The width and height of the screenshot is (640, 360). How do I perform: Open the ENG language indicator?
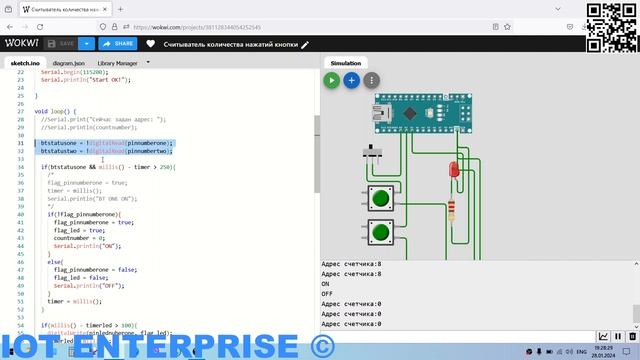[x=581, y=351]
